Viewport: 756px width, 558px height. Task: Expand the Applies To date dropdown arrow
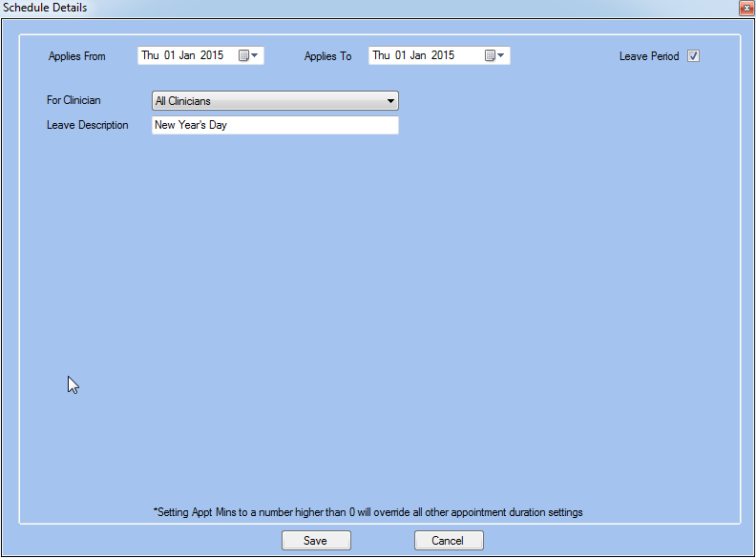501,56
